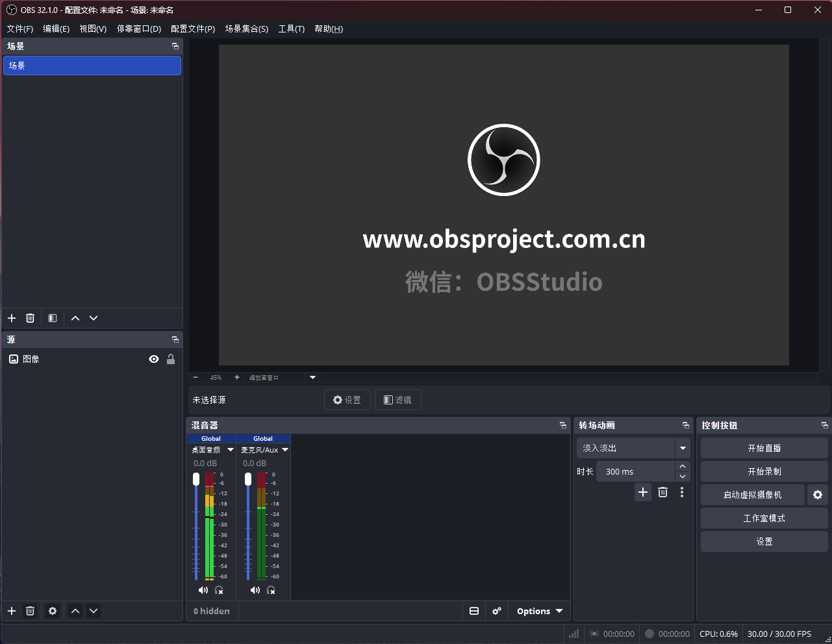Image resolution: width=832 pixels, height=644 pixels.
Task: Click the 开始录制 button
Action: coord(764,471)
